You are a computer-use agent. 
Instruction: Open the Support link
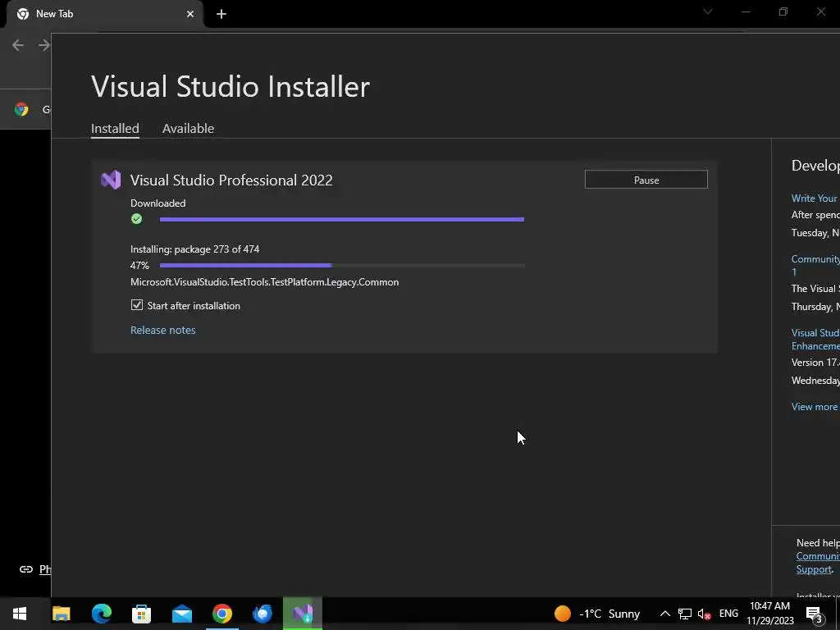[x=814, y=569]
